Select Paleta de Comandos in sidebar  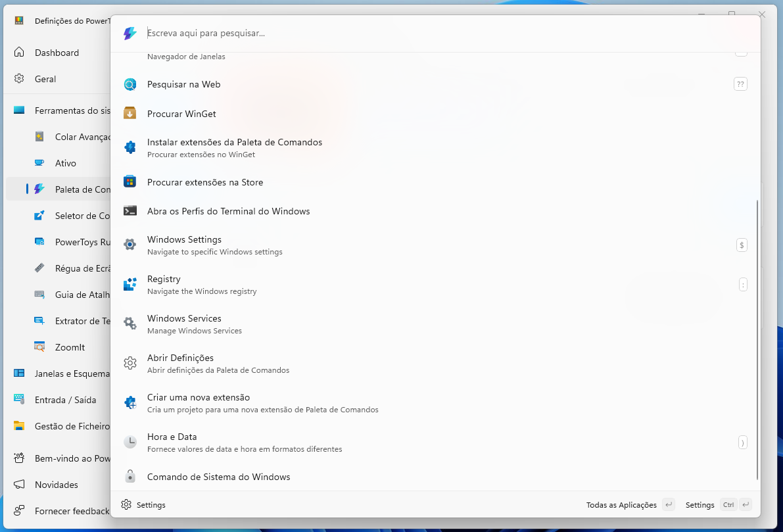(58, 189)
